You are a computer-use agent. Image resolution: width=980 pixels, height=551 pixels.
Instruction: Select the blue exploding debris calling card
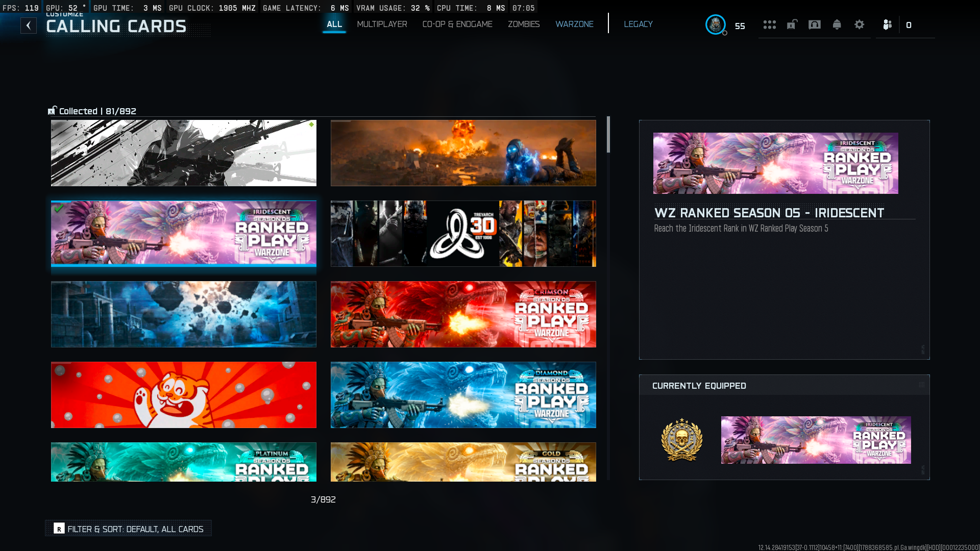[184, 314]
